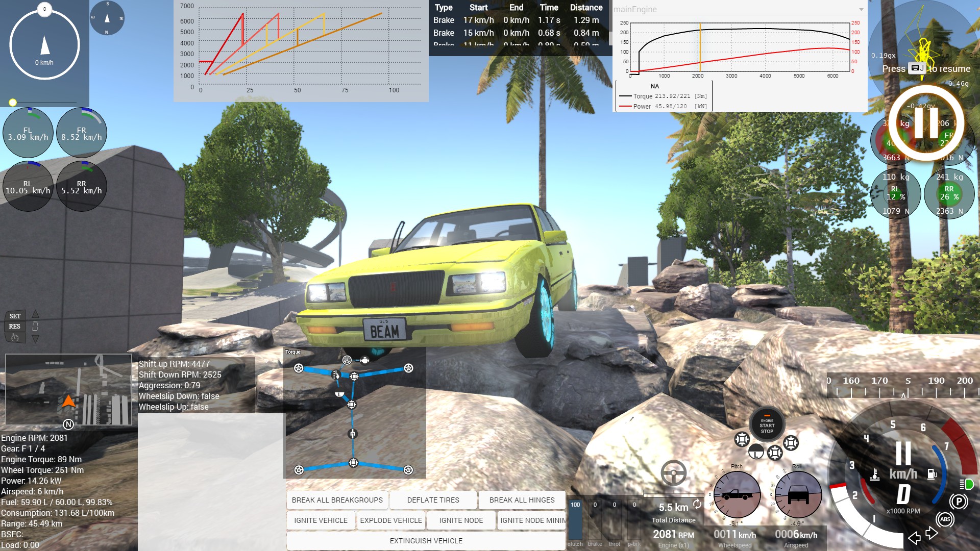The image size is (980, 551).
Task: Click the yellow slider handle below the speedometer
Action: tap(13, 103)
